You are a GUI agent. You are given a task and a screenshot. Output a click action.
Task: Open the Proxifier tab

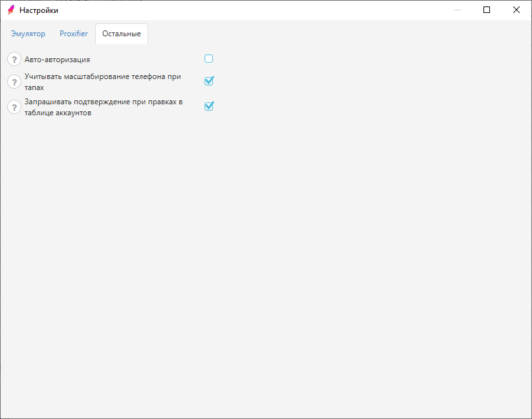[x=74, y=34]
